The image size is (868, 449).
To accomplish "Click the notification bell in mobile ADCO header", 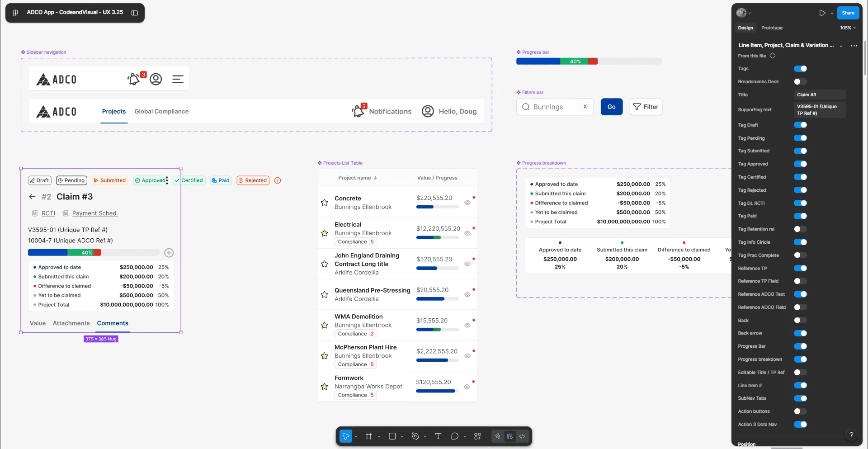I will [x=134, y=79].
